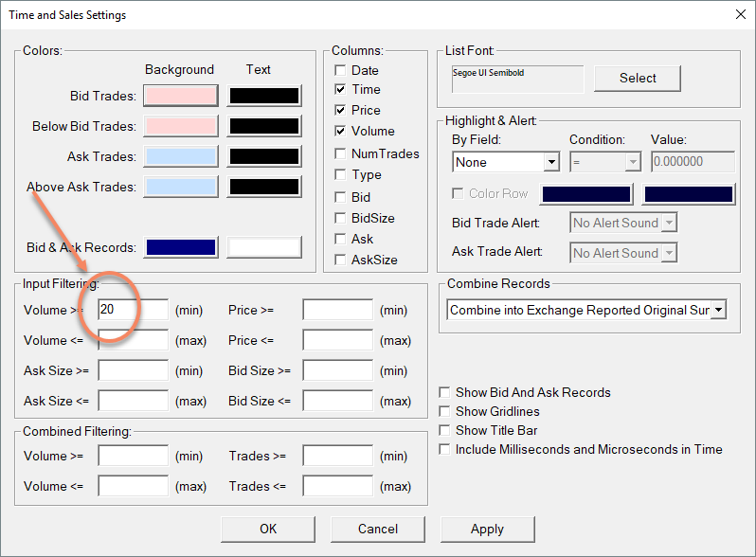Pick Above Ask Trades text color
The image size is (756, 557).
click(x=264, y=187)
